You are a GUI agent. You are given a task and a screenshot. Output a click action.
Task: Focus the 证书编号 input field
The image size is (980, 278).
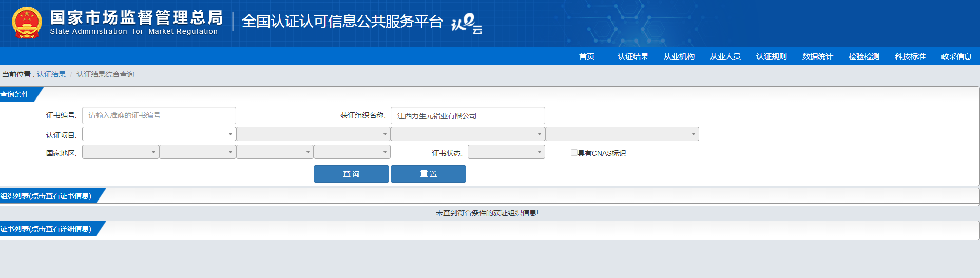coord(159,115)
